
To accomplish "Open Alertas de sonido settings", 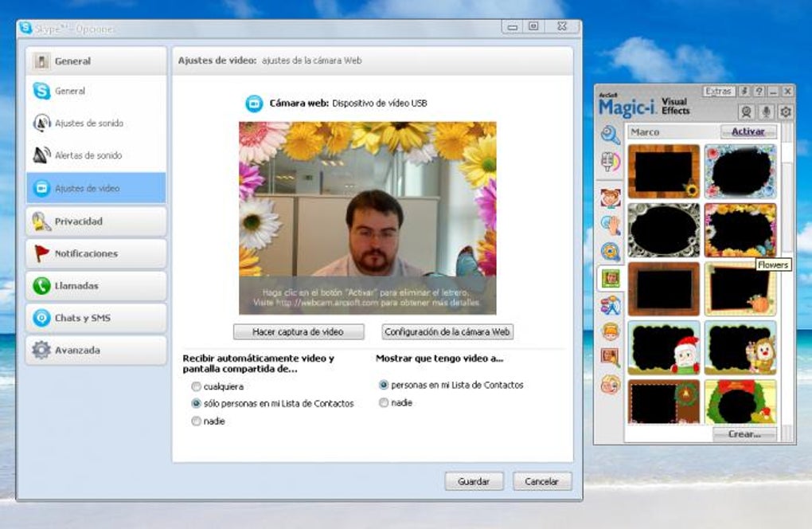I will coord(96,155).
